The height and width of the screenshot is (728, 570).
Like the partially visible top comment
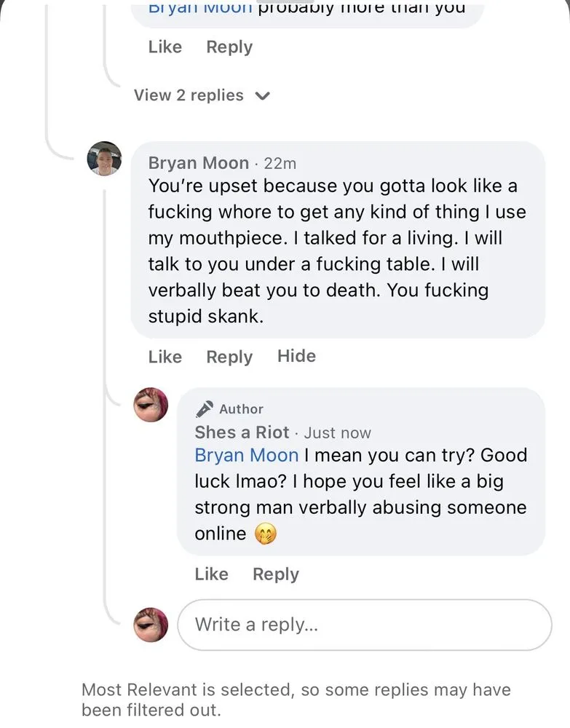click(x=165, y=47)
